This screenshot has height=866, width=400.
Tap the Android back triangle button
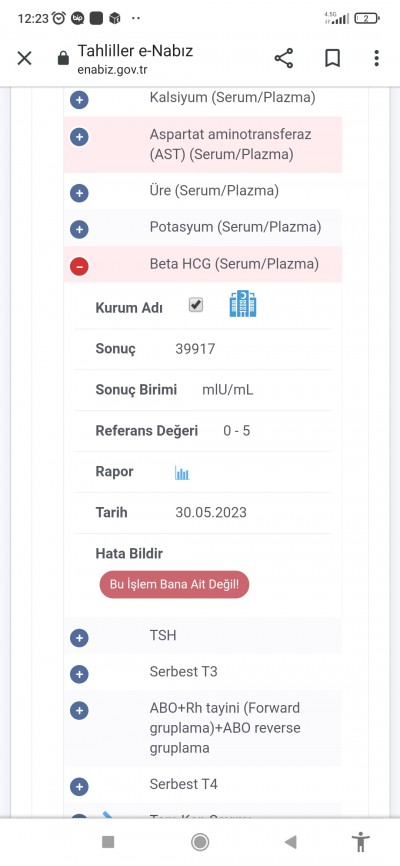click(290, 842)
